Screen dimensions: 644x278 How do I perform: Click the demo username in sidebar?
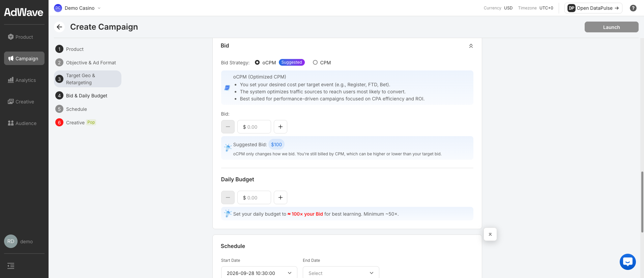pyautogui.click(x=26, y=242)
